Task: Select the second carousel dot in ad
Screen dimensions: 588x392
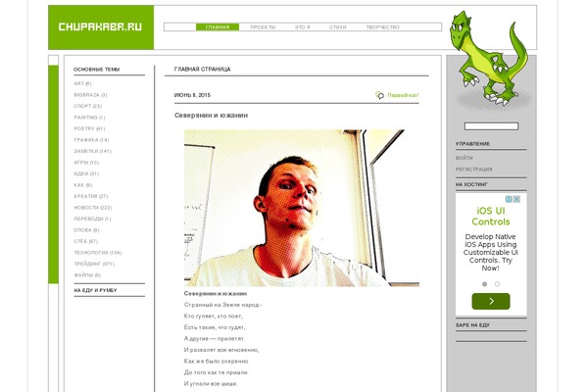Action: (497, 284)
